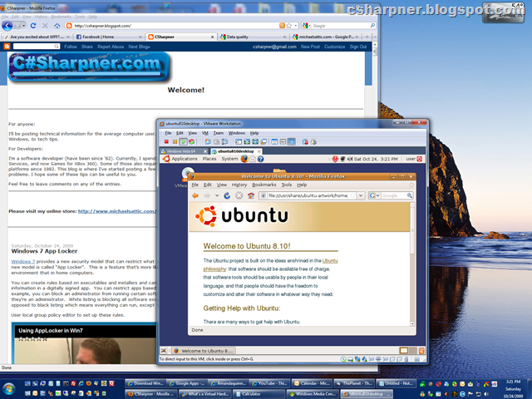532x399 pixels.
Task: Click the Ubuntu Firefox vertical scrollbar
Action: (412, 264)
